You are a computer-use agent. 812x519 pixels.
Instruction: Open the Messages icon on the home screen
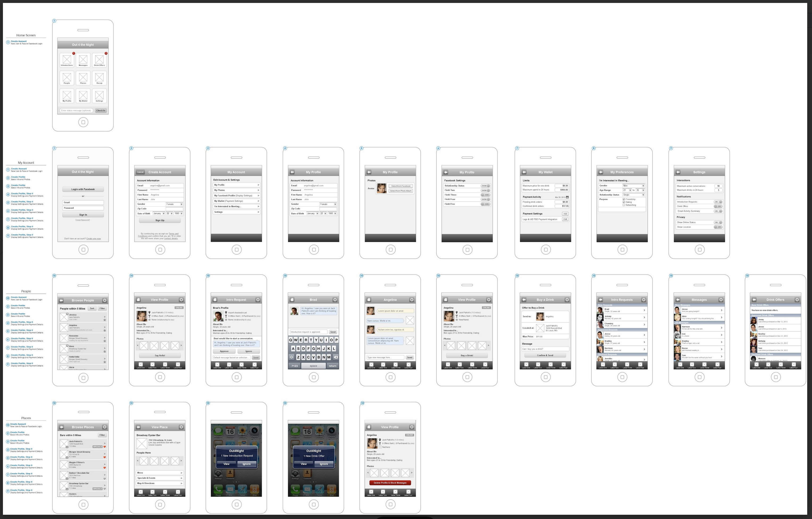[83, 60]
